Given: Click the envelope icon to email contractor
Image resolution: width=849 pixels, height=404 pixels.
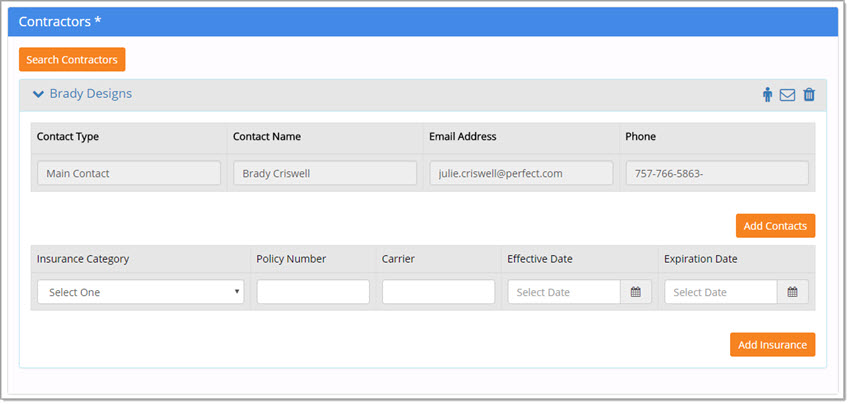Looking at the screenshot, I should click(x=787, y=95).
